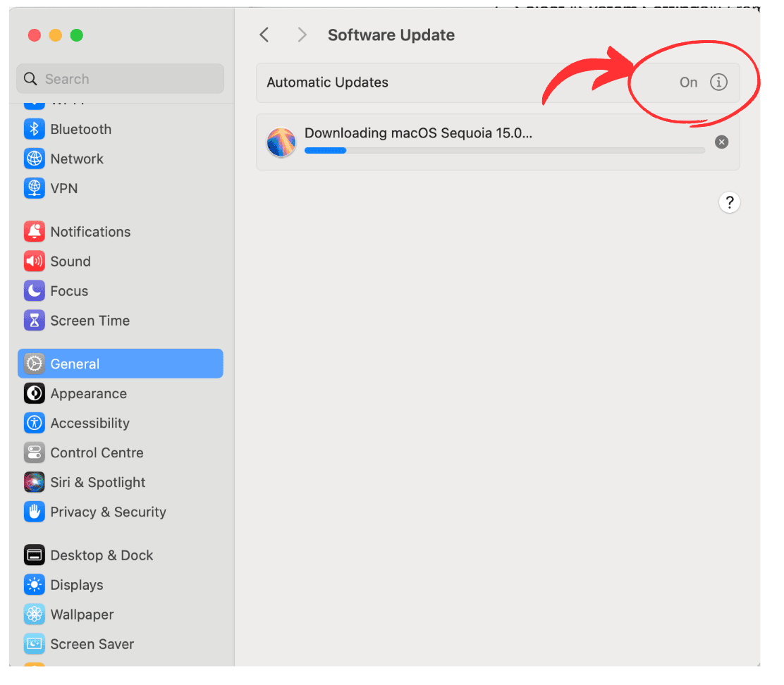Viewport: 784px width, 685px height.
Task: Go forward with the right chevron
Action: 302,35
